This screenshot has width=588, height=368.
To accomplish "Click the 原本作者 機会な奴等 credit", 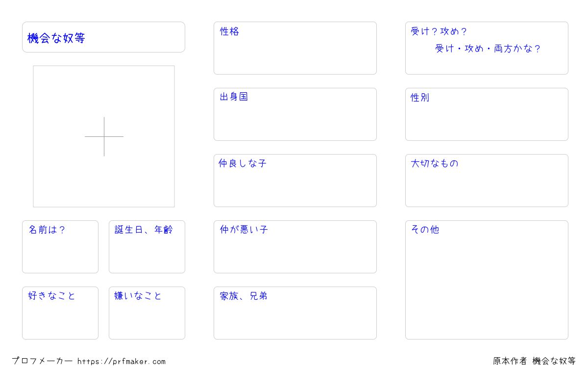I will pos(534,361).
